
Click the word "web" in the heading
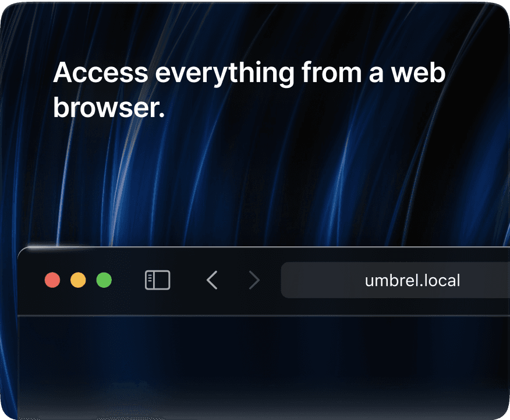(418, 72)
